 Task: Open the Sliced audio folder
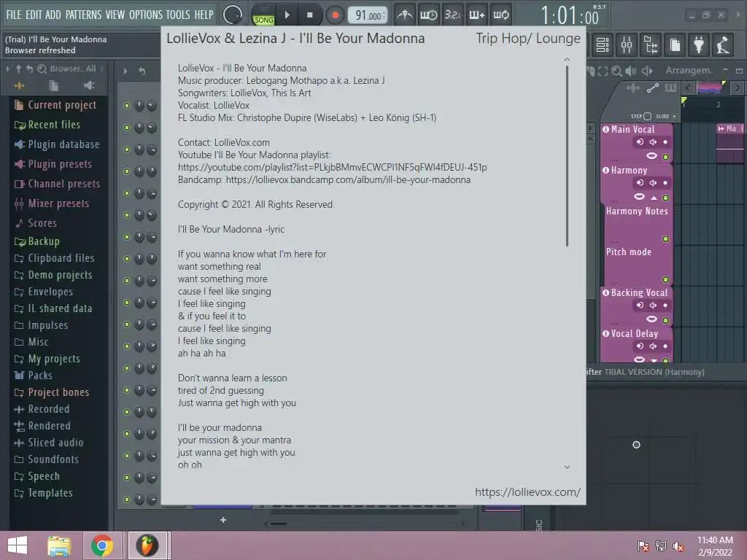tap(49, 443)
